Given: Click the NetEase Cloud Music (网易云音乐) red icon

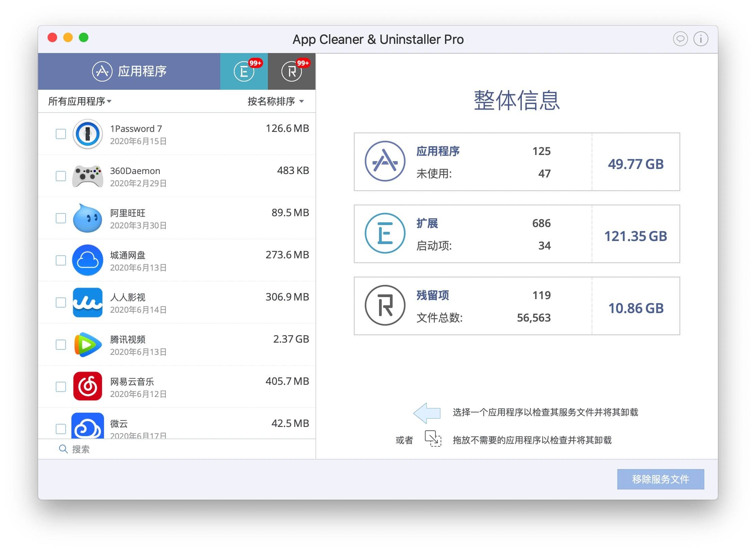Looking at the screenshot, I should (87, 386).
